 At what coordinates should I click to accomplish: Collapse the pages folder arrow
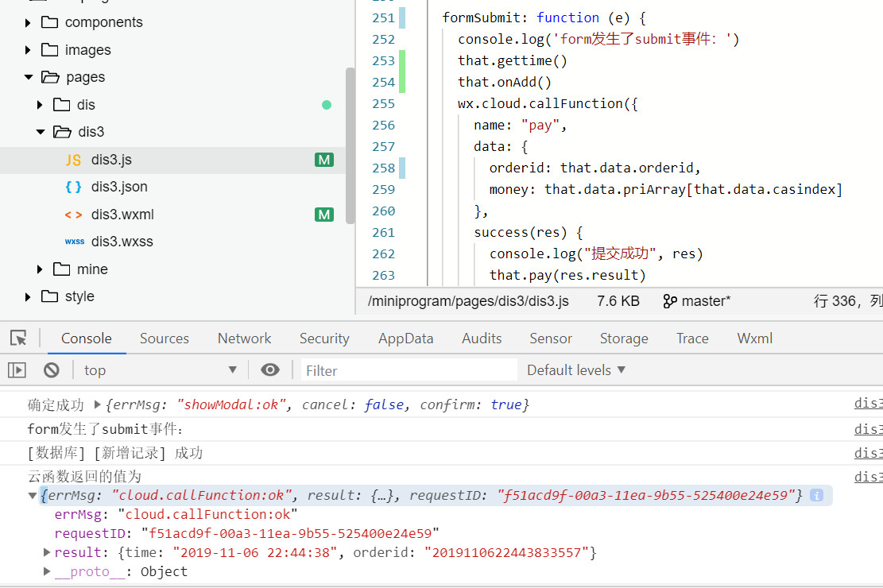[29, 77]
